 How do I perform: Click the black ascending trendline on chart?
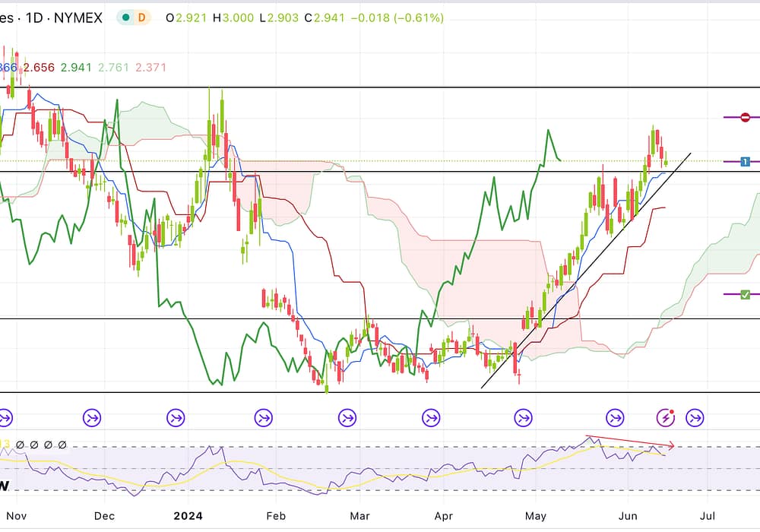585,272
